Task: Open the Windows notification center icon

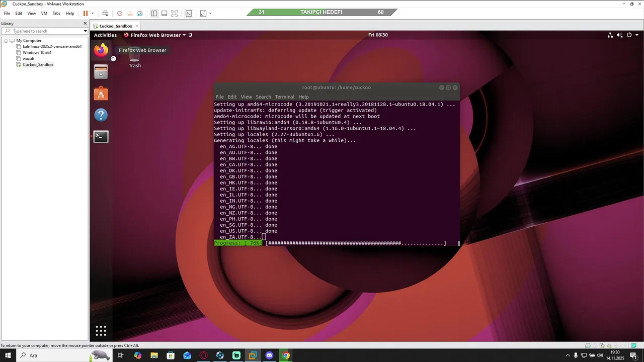Action: (x=633, y=355)
